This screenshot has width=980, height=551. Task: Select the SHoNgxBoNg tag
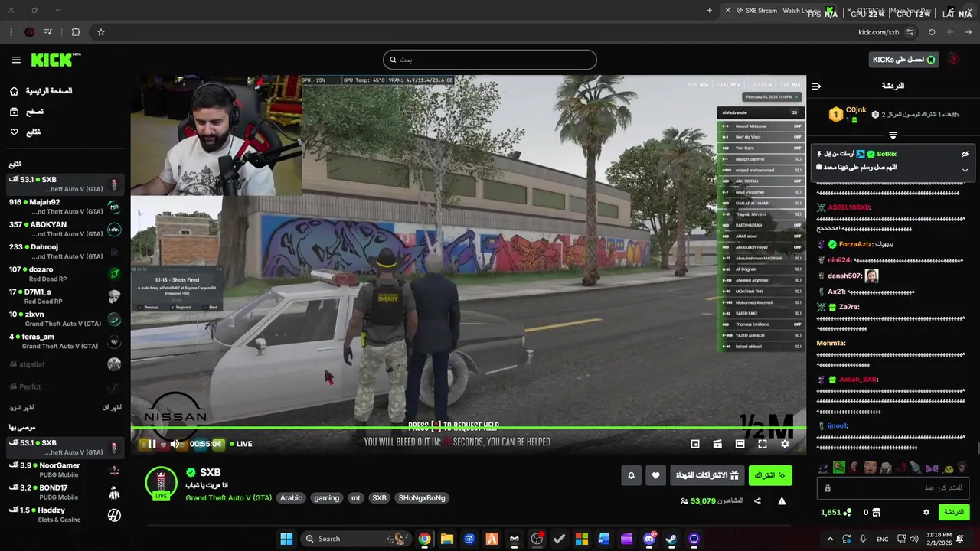coord(421,498)
